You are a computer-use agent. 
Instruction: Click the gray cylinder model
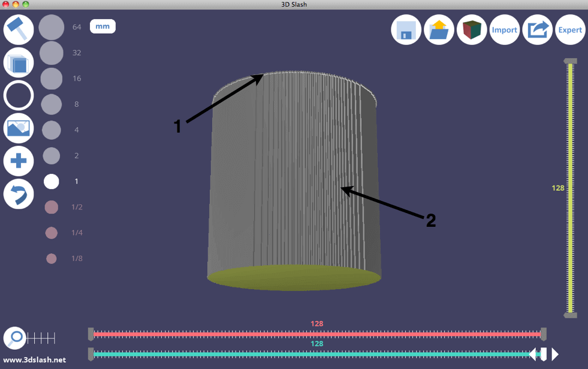tap(294, 180)
